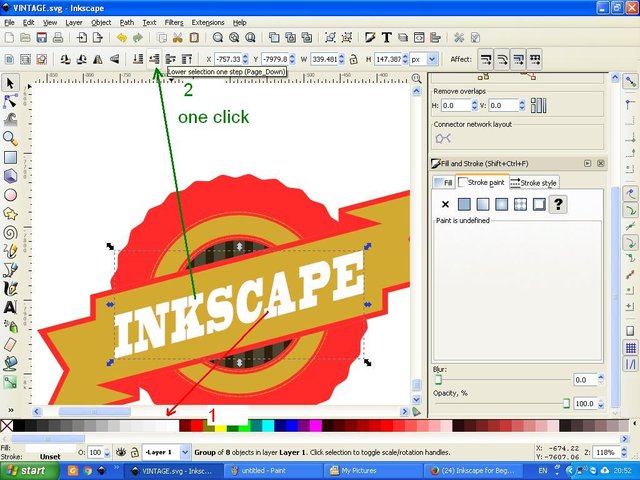The height and width of the screenshot is (480, 640).
Task: Select the Spray tool
Action: [10, 326]
